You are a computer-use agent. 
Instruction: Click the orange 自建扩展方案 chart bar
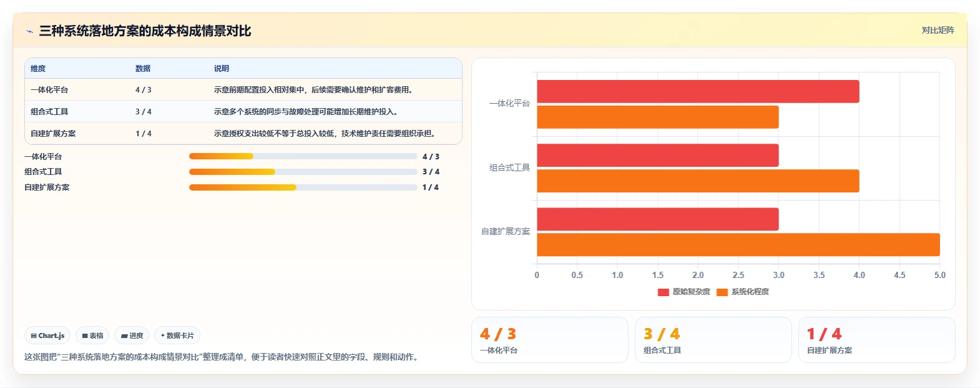pyautogui.click(x=738, y=245)
